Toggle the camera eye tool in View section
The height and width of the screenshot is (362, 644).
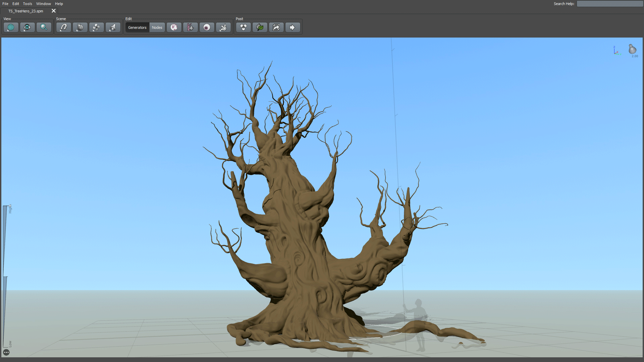point(27,27)
